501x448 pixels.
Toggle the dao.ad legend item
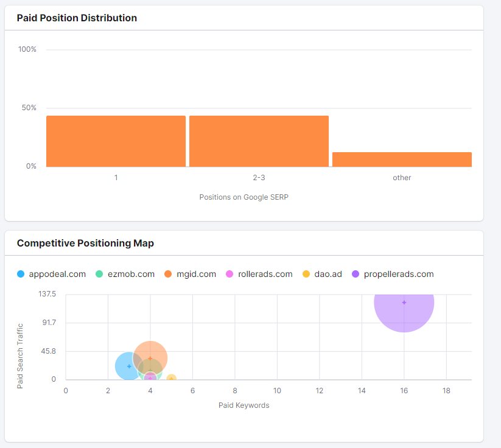[323, 274]
